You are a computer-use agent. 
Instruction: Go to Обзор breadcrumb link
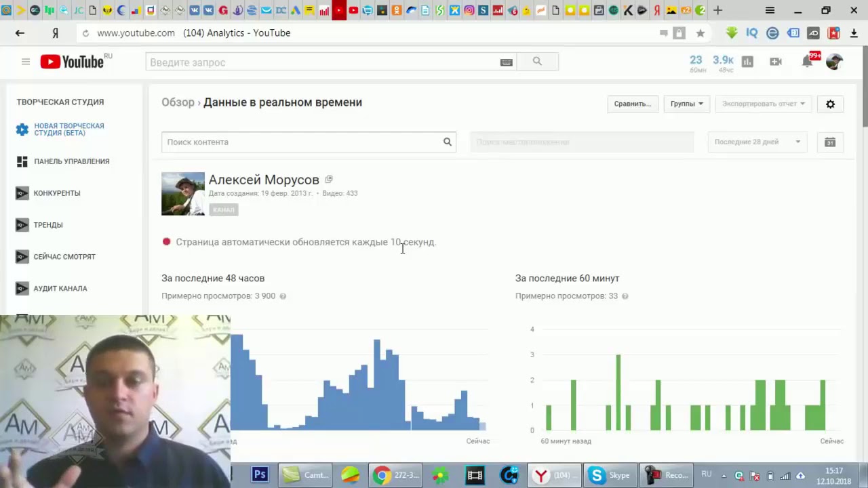click(178, 102)
